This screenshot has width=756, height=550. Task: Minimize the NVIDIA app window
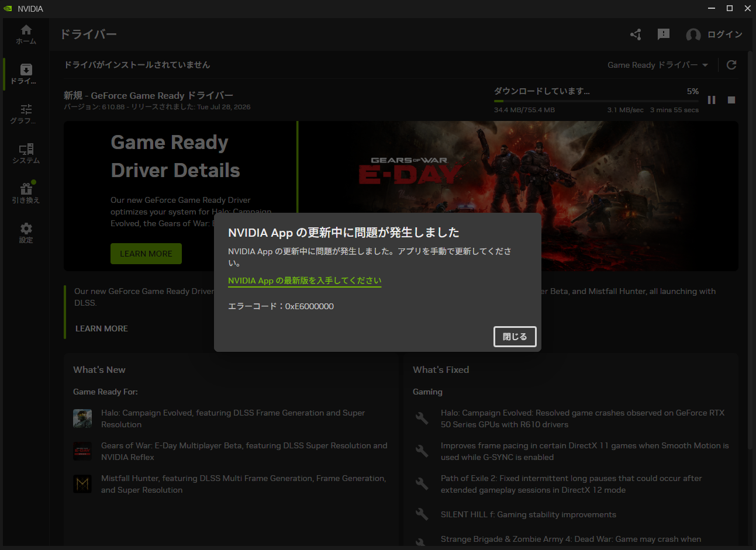712,8
